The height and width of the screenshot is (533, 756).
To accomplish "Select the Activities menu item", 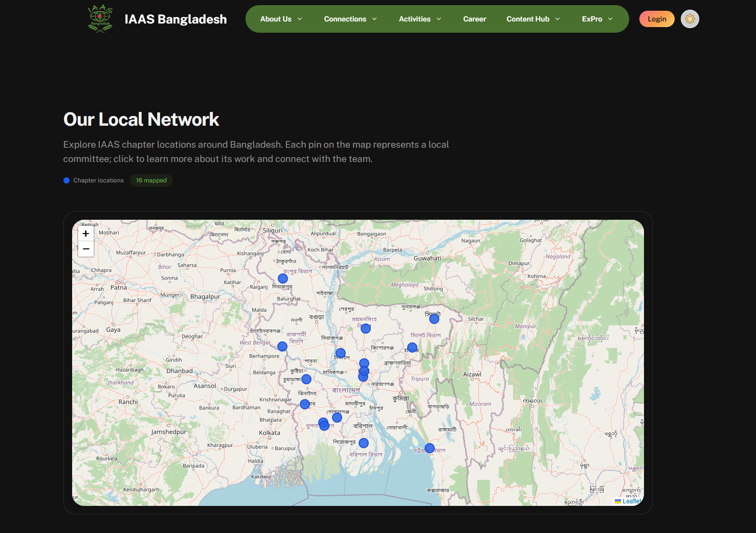I will click(x=419, y=19).
